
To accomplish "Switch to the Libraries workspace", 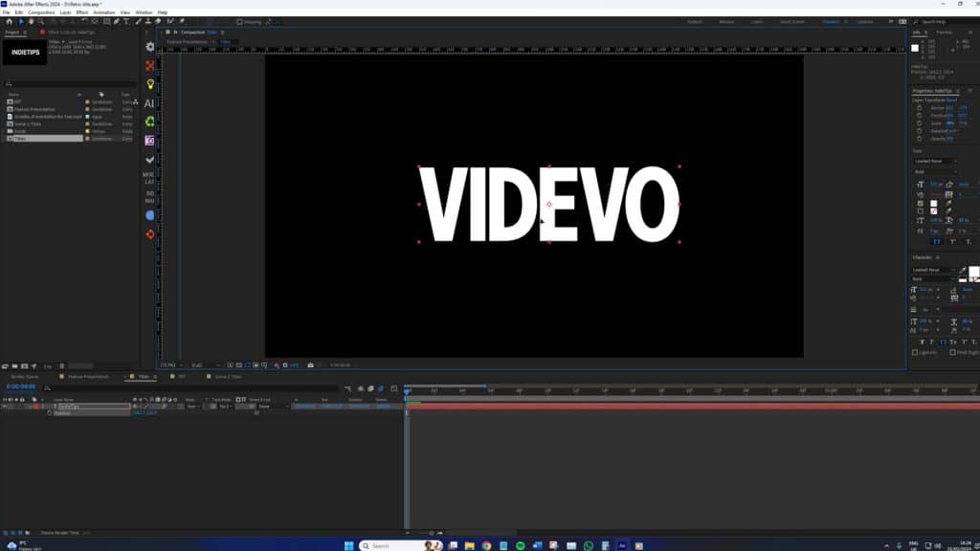I will (x=865, y=22).
